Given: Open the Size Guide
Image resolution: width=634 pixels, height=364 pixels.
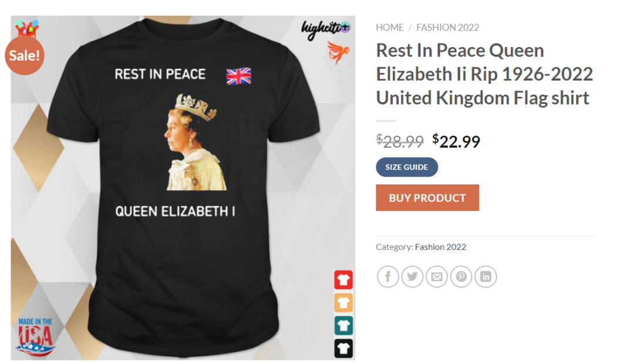Looking at the screenshot, I should [x=407, y=167].
